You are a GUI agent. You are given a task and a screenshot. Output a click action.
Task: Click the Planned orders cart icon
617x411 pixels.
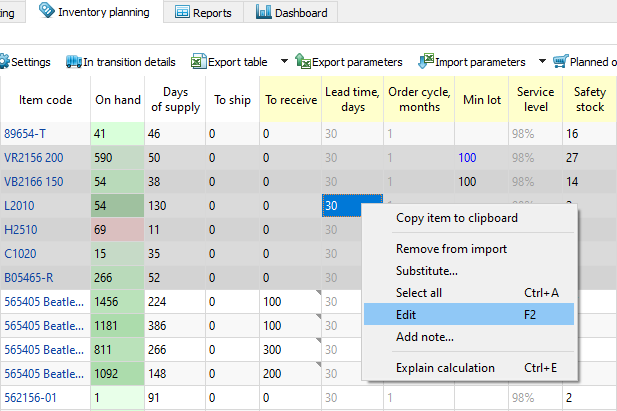[559, 62]
